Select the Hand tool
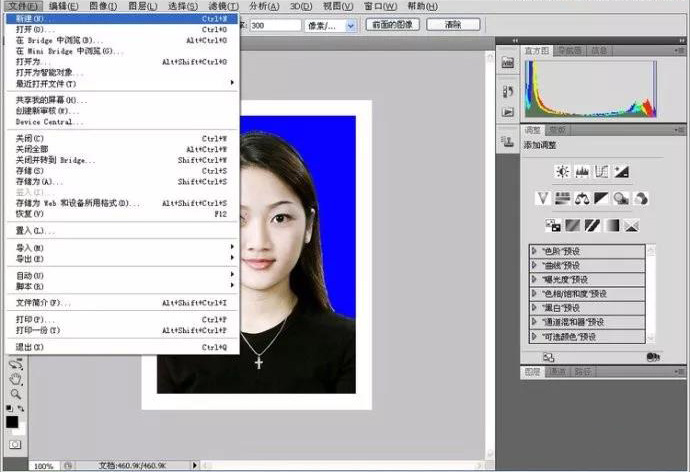 tap(16, 379)
